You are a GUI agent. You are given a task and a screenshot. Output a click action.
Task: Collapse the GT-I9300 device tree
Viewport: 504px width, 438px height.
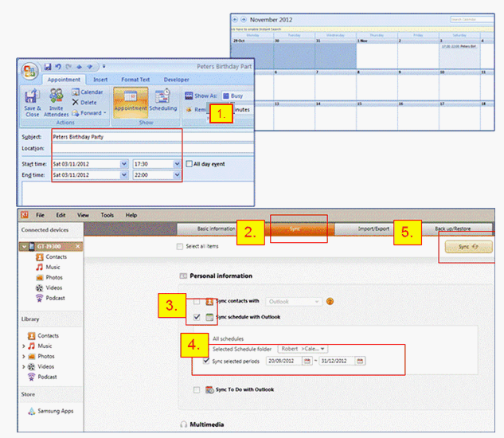pos(24,247)
